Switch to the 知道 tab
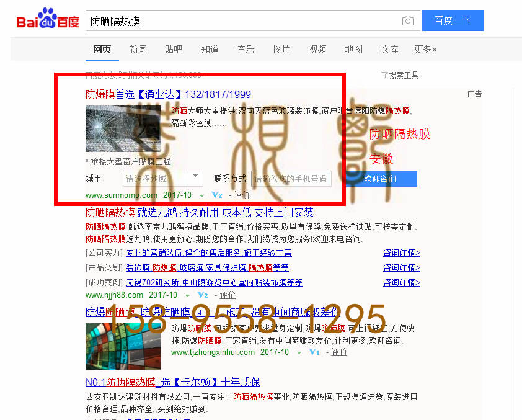Image resolution: width=522 pixels, height=420 pixels. 210,49
